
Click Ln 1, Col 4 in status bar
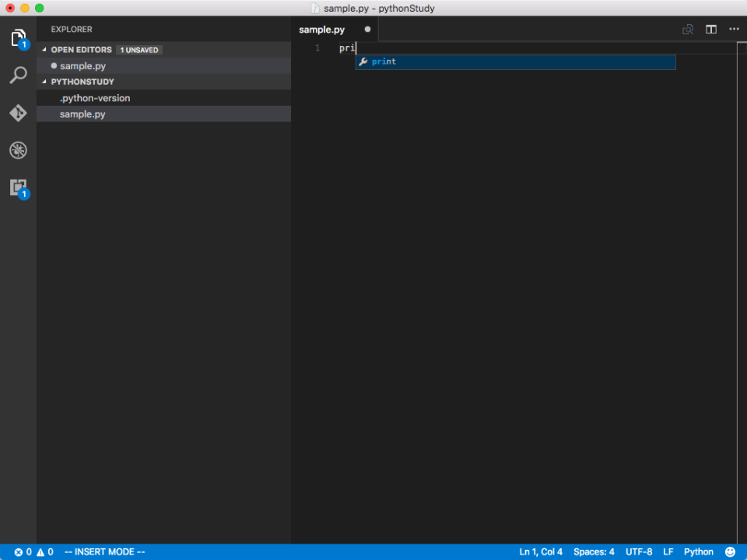540,552
